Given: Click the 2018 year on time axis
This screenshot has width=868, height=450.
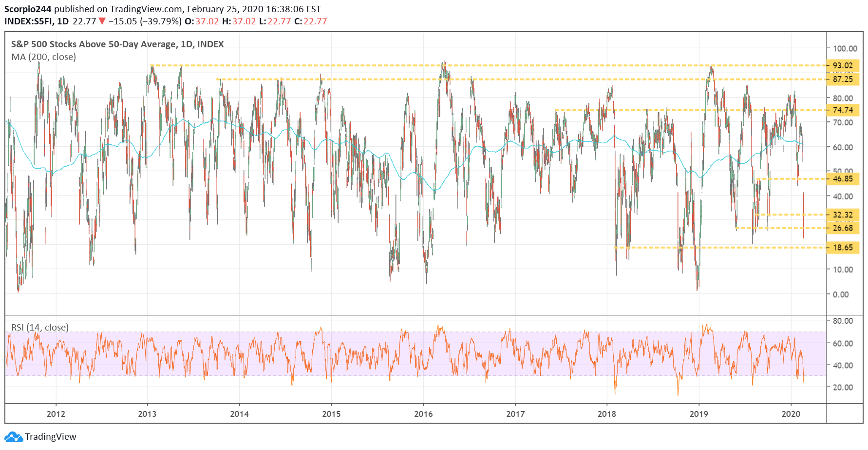Looking at the screenshot, I should click(x=606, y=414).
